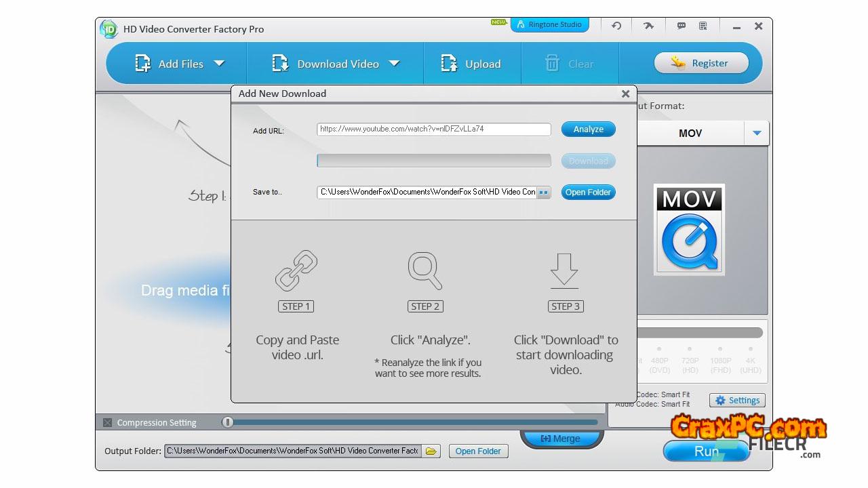Click the Add URL text field
Image resolution: width=868 pixels, height=488 pixels.
click(x=433, y=129)
